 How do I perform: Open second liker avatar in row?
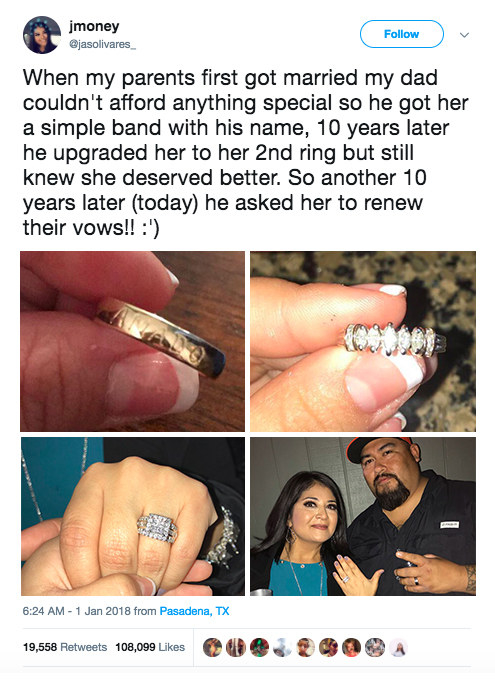pos(235,647)
